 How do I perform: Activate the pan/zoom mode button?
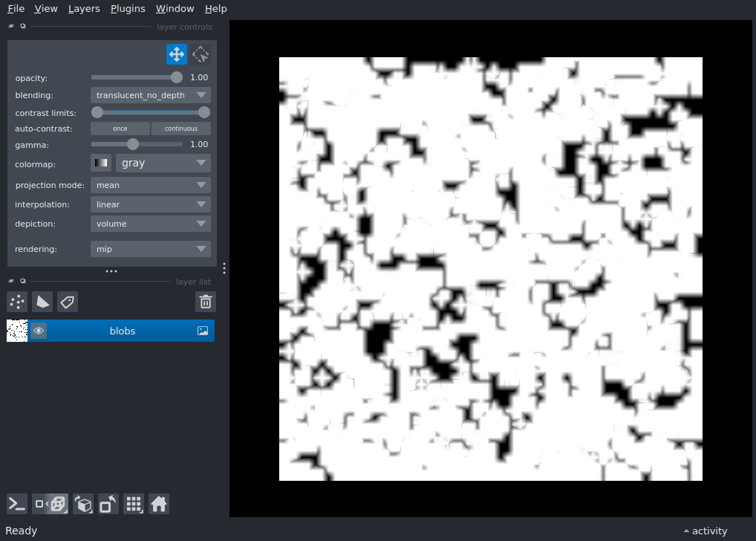(177, 54)
